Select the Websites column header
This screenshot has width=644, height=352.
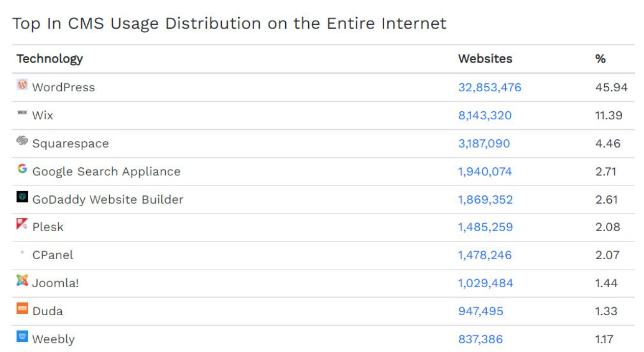coord(485,59)
